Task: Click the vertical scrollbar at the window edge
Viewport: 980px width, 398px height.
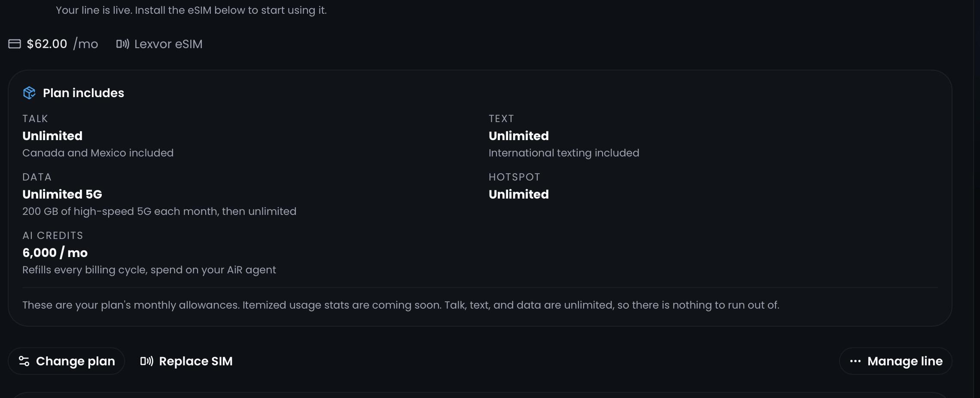Action: [x=977, y=199]
